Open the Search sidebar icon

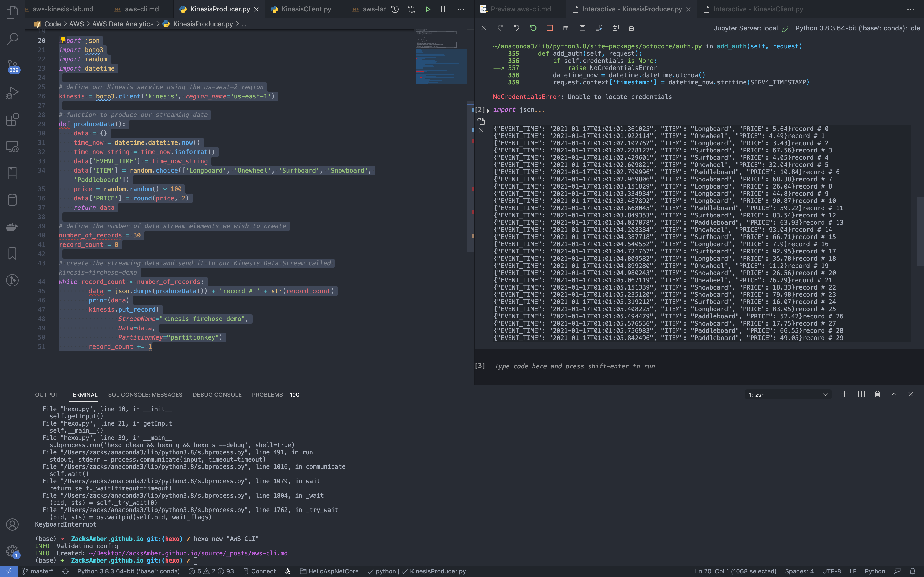point(12,39)
